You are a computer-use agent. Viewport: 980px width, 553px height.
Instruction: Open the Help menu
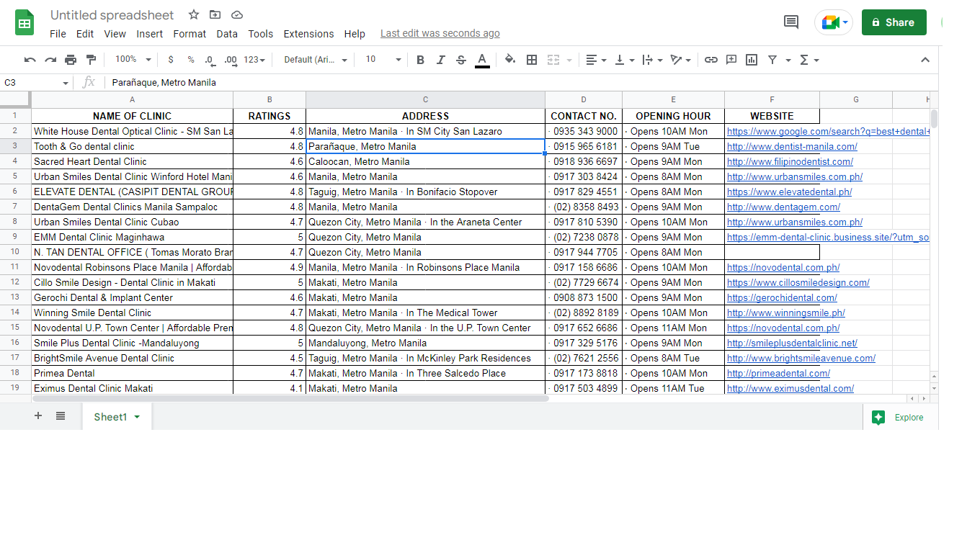(x=355, y=34)
